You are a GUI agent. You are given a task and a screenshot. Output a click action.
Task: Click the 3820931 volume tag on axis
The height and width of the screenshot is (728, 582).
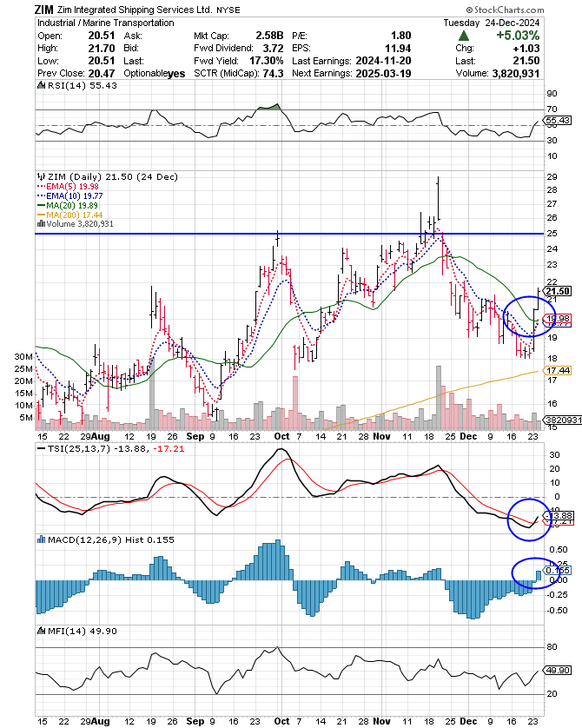coord(563,420)
